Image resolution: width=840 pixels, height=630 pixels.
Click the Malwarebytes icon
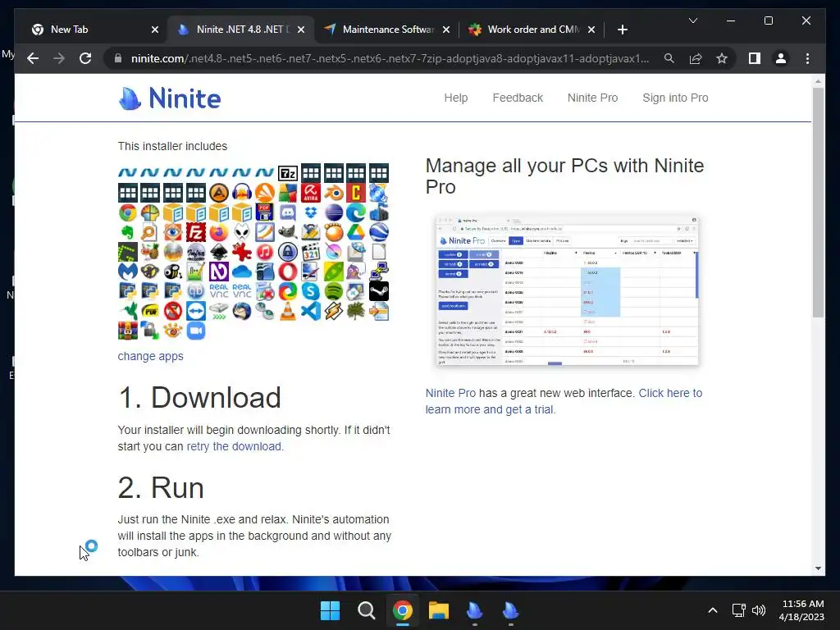(x=127, y=272)
